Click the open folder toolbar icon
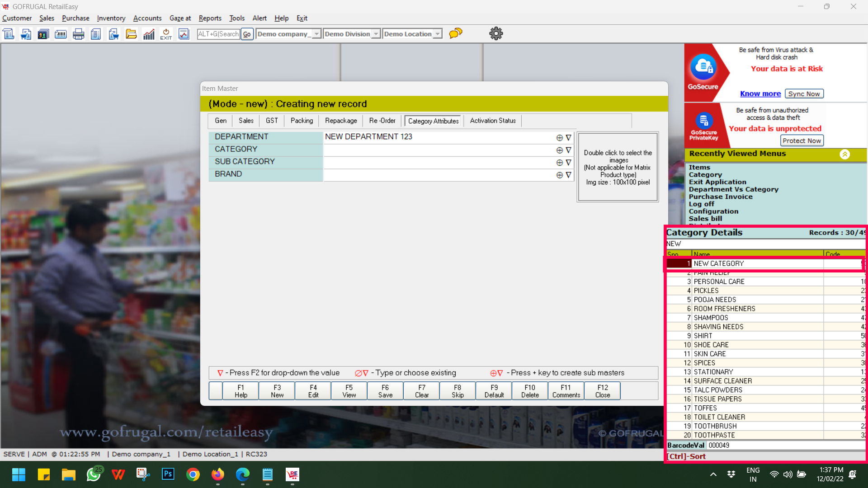Viewport: 868px width, 488px height. (x=131, y=34)
